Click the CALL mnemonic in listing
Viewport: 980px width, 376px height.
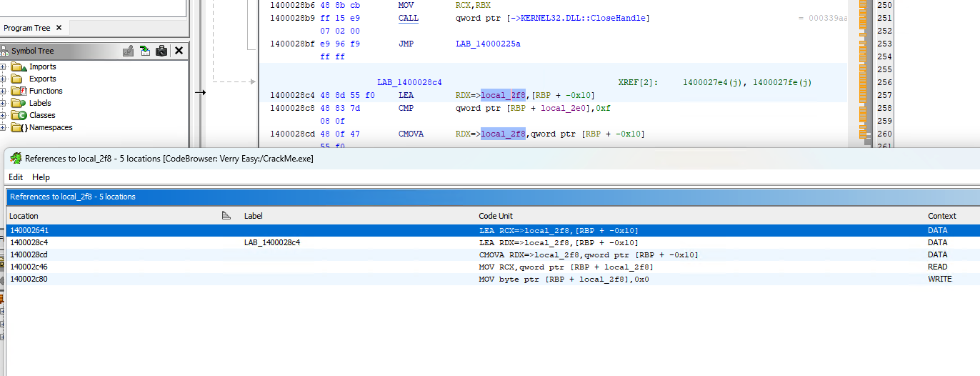pyautogui.click(x=409, y=18)
